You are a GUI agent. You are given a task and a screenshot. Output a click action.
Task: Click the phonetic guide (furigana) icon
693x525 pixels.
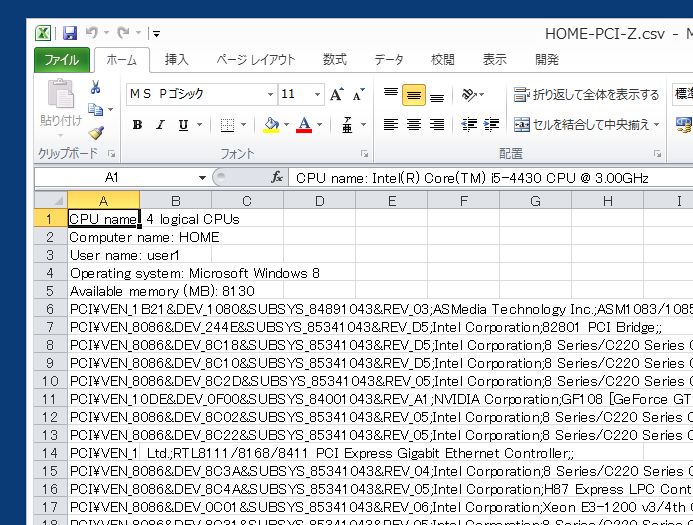[347, 125]
